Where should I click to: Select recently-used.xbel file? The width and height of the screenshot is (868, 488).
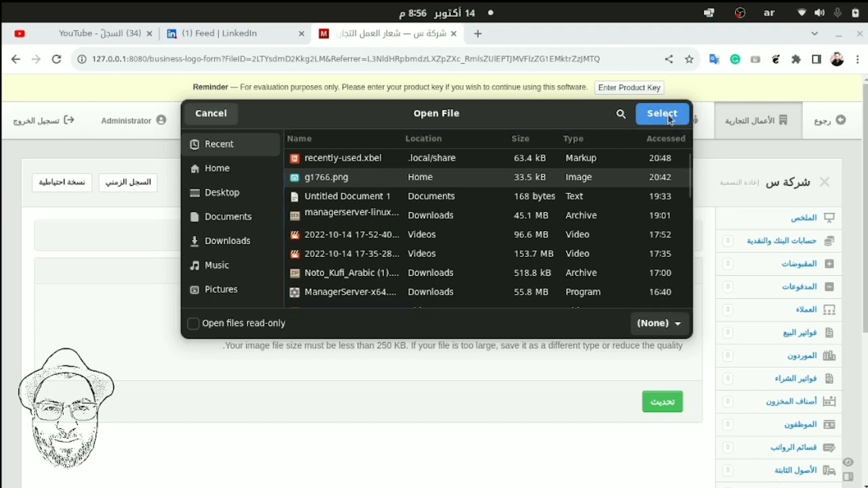pos(486,158)
